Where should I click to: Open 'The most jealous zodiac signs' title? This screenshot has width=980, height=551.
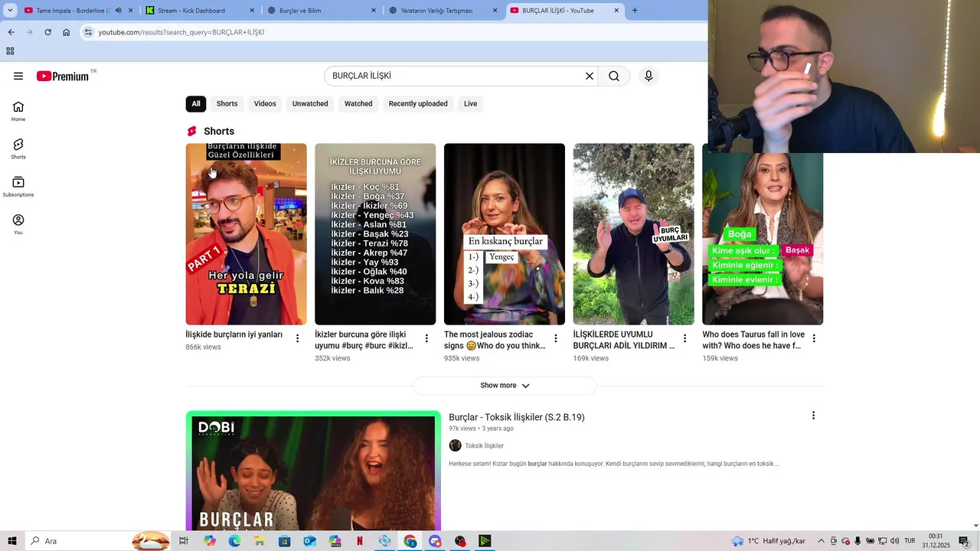pos(495,340)
